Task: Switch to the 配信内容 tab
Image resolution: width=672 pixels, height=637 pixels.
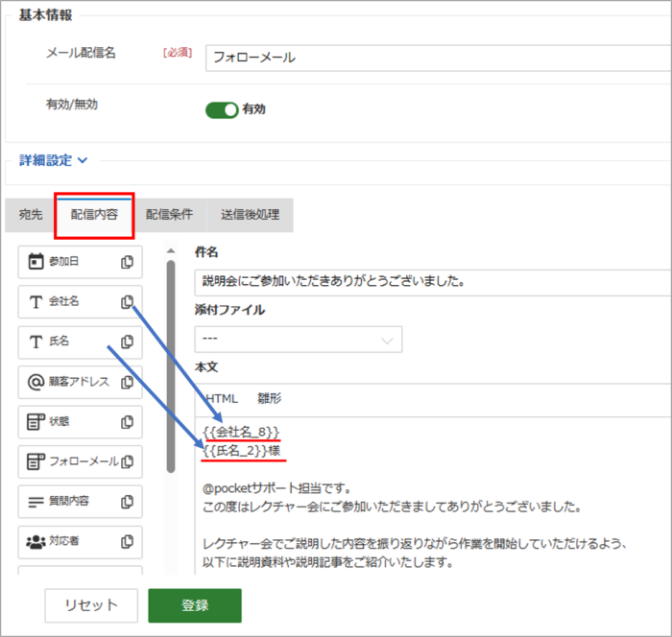Action: (x=94, y=214)
